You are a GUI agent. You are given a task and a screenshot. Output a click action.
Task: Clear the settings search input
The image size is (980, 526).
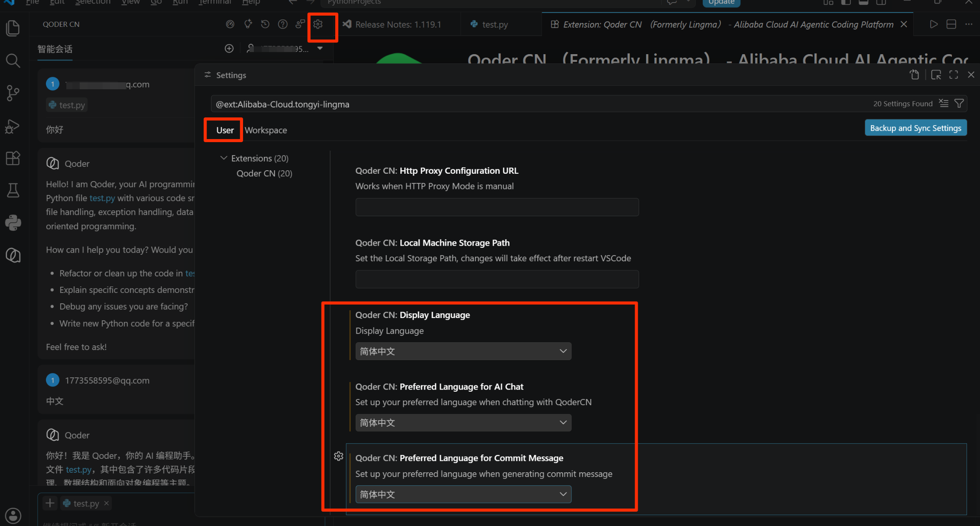pos(944,104)
